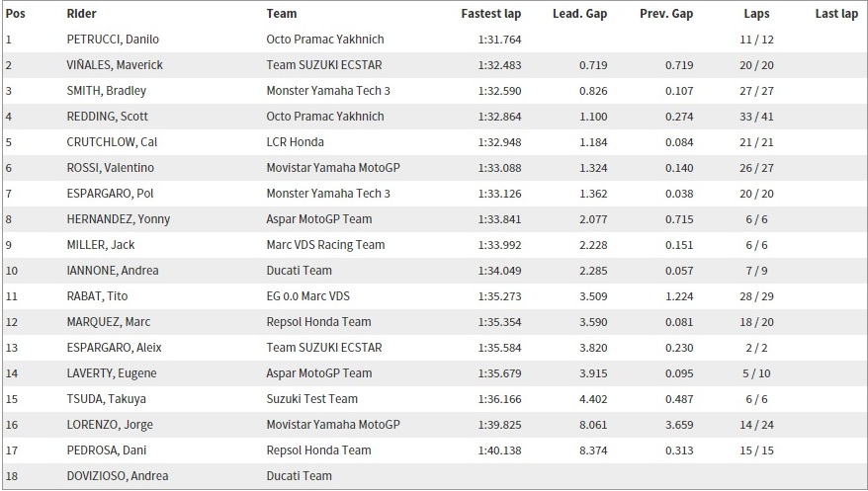This screenshot has width=868, height=491.
Task: Click the Pos column header
Action: pos(16,14)
